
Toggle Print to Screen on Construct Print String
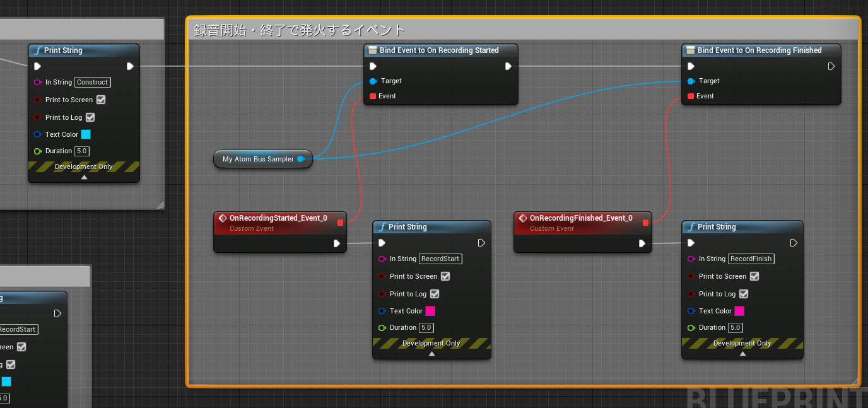[101, 100]
